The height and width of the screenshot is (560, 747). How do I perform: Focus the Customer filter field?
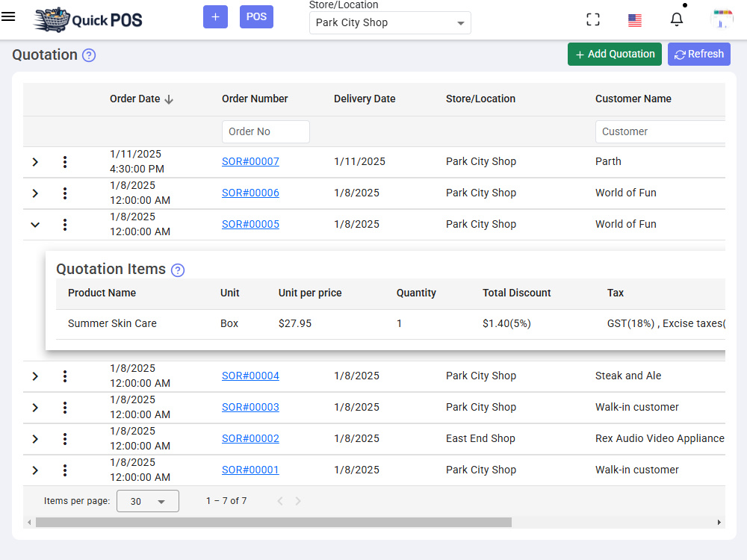pyautogui.click(x=660, y=131)
